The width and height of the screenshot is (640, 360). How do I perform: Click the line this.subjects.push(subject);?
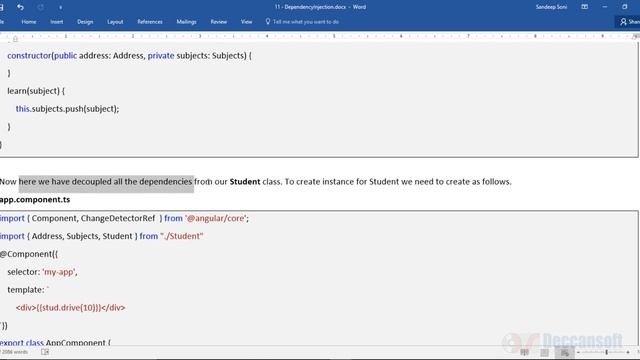(67, 109)
